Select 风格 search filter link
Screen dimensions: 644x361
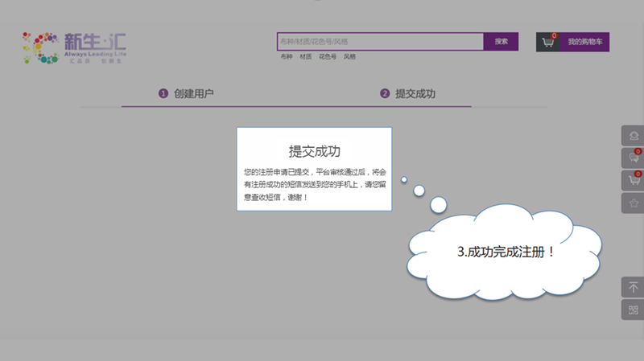(349, 57)
